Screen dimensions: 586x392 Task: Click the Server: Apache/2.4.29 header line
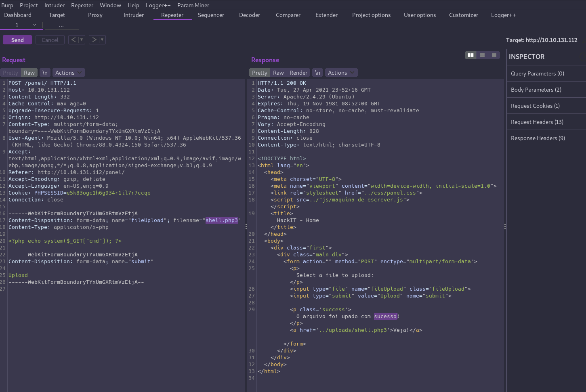306,97
